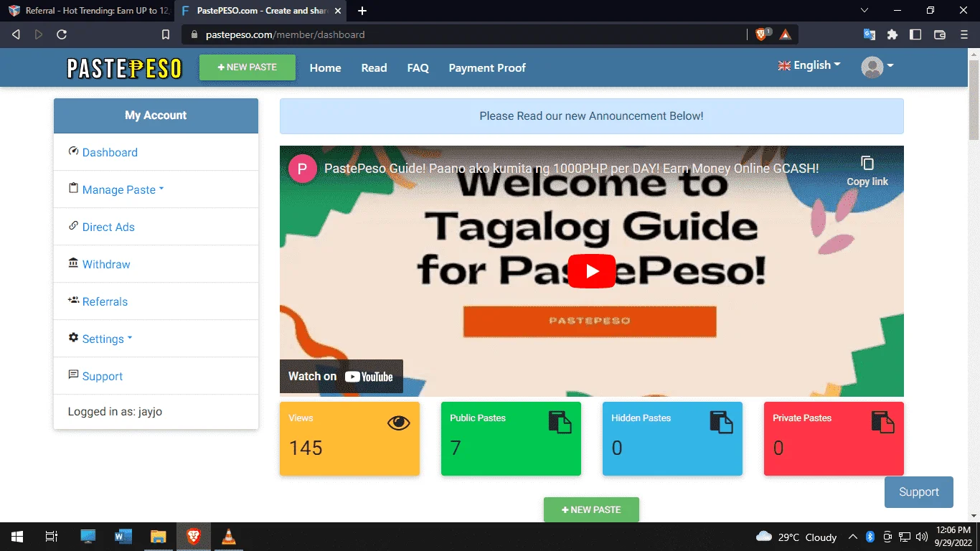980x551 pixels.
Task: Click the green New Paste button below cards
Action: point(591,509)
